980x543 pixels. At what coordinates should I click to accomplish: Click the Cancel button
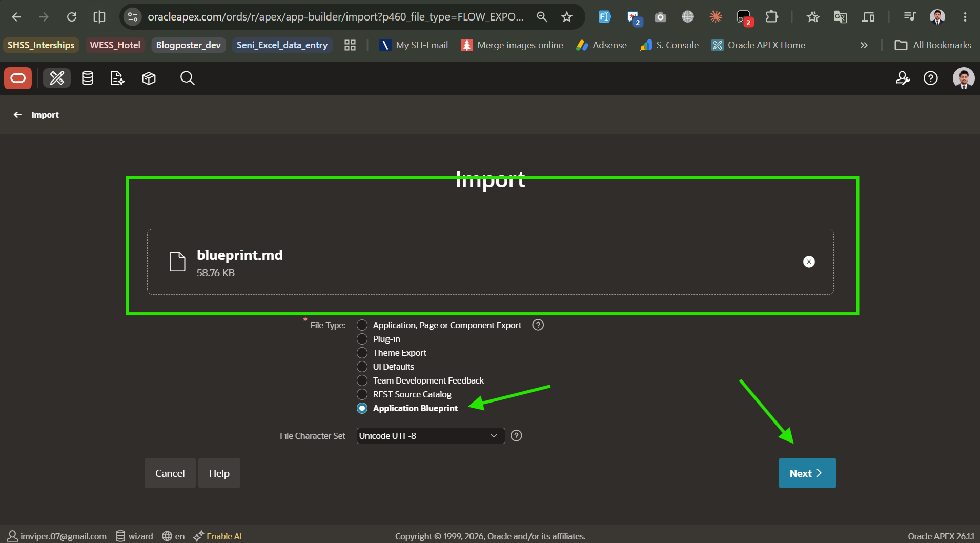[x=170, y=473]
